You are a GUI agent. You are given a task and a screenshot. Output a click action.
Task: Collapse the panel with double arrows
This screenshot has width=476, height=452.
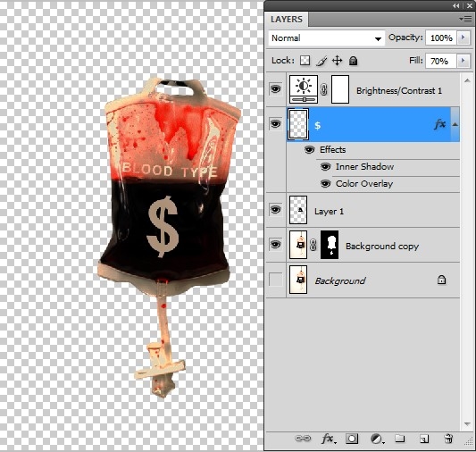pyautogui.click(x=455, y=5)
